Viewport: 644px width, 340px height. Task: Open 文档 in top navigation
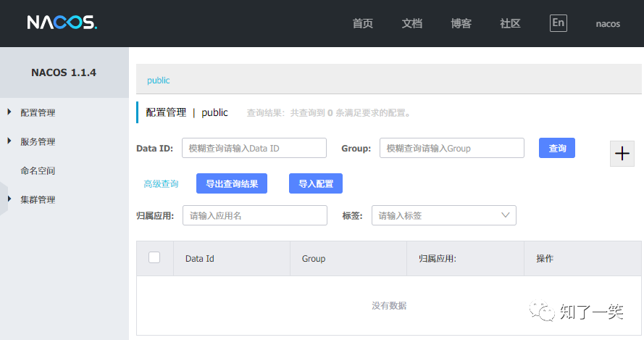pos(411,23)
